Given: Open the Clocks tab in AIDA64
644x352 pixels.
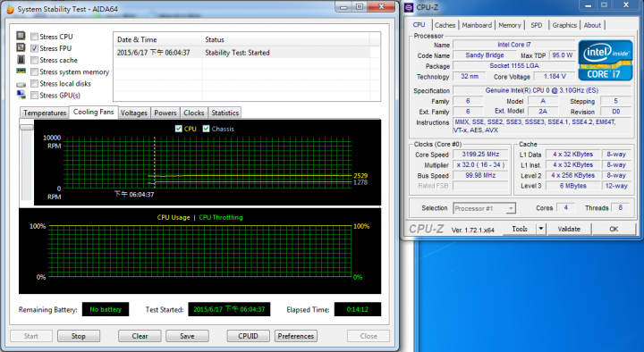Looking at the screenshot, I should [x=194, y=113].
